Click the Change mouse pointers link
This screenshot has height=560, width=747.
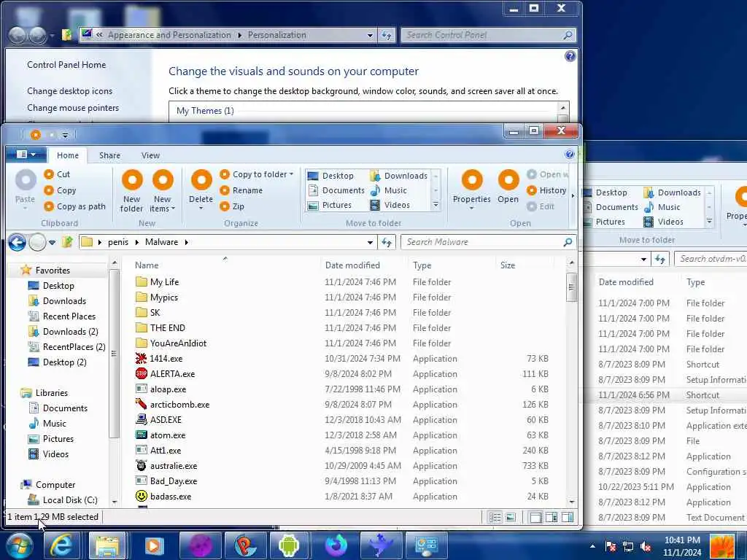[73, 108]
